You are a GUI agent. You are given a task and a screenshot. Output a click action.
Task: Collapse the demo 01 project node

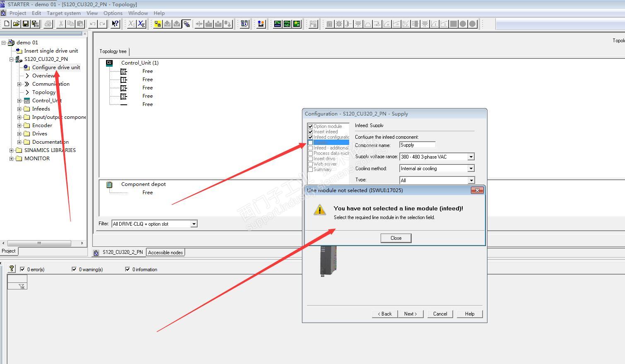point(4,43)
